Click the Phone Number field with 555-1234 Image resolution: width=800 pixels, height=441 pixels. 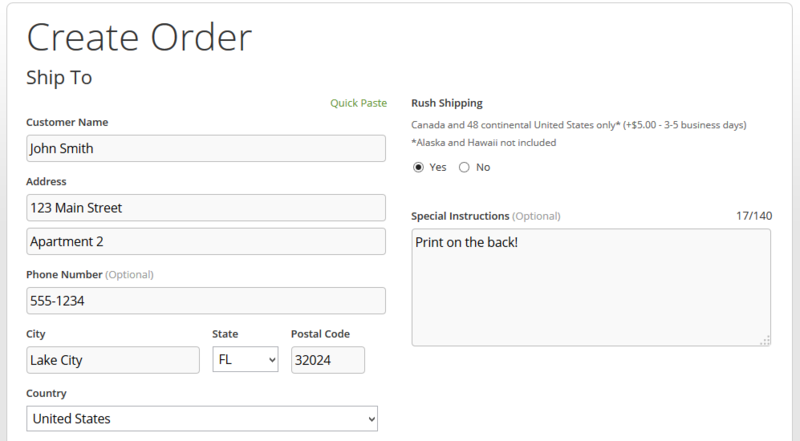206,301
